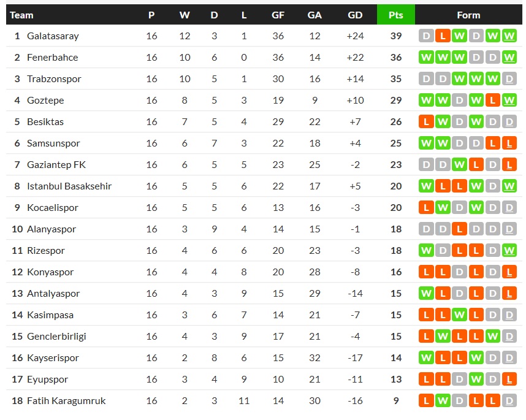The image size is (526, 420).
Task: Click the Team column header
Action: pos(22,15)
